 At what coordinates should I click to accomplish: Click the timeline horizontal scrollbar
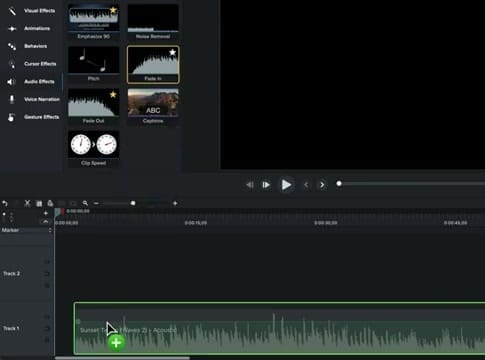pyautogui.click(x=122, y=358)
